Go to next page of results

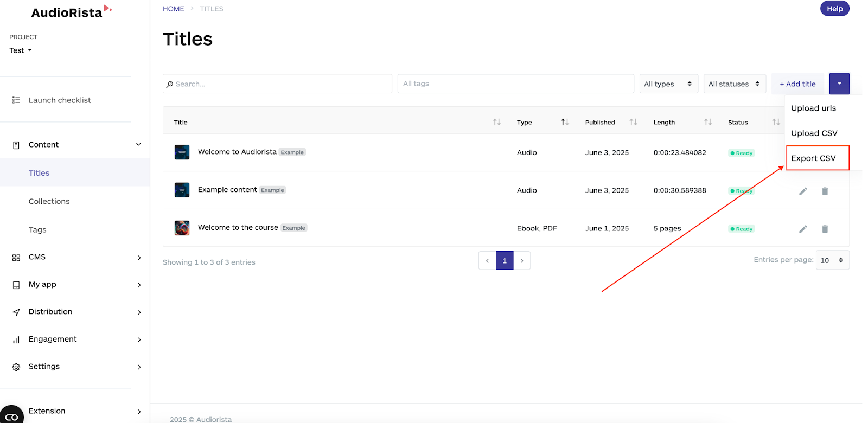pos(522,261)
